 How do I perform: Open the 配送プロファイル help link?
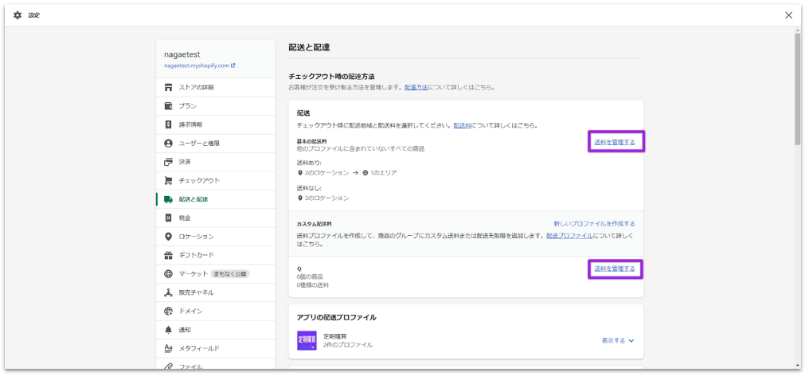569,236
